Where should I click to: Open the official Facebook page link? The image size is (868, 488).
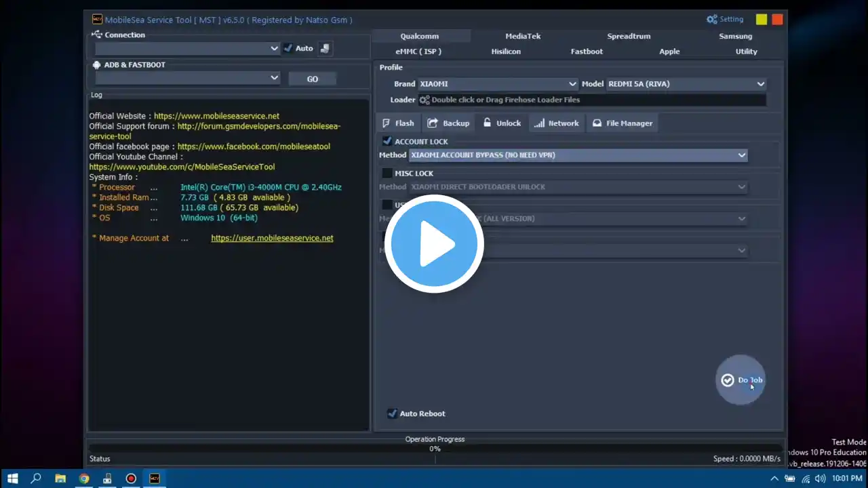[x=254, y=146]
